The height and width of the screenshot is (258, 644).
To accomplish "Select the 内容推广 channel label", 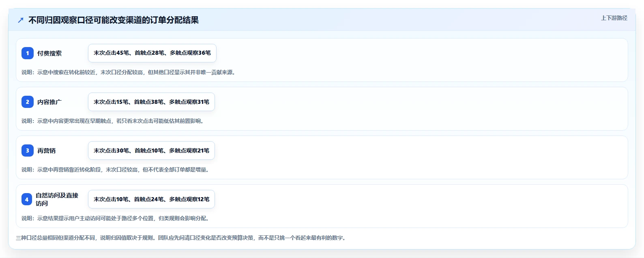I will click(x=49, y=102).
